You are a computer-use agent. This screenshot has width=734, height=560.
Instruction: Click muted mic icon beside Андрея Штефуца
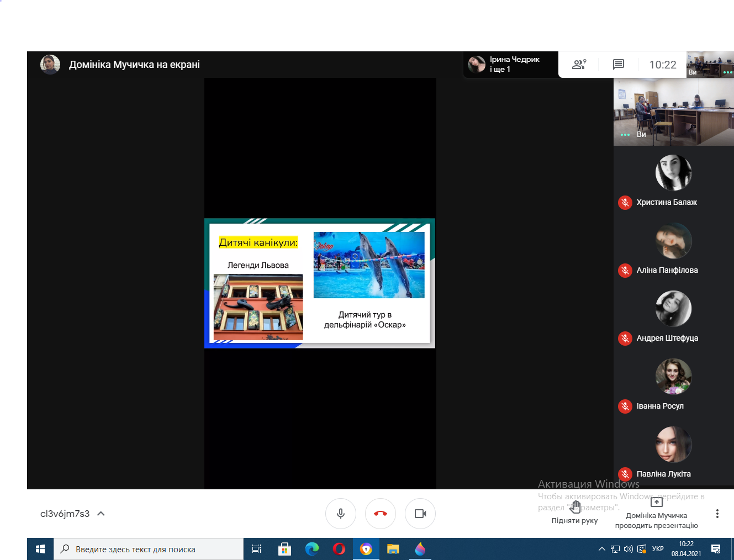625,339
